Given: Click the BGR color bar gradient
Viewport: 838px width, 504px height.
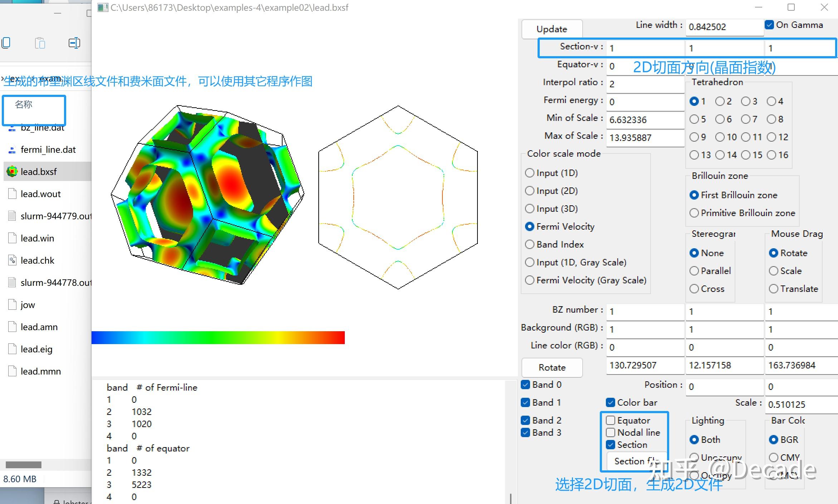Looking at the screenshot, I should (218, 338).
